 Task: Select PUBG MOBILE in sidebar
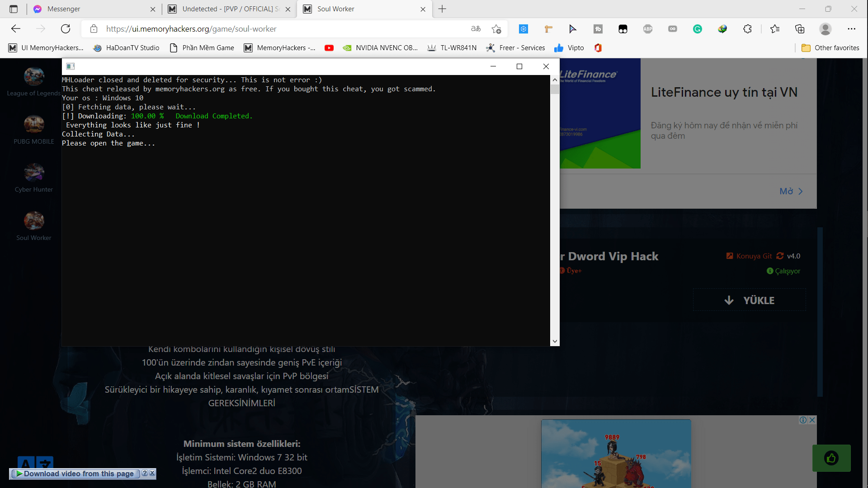(x=34, y=130)
